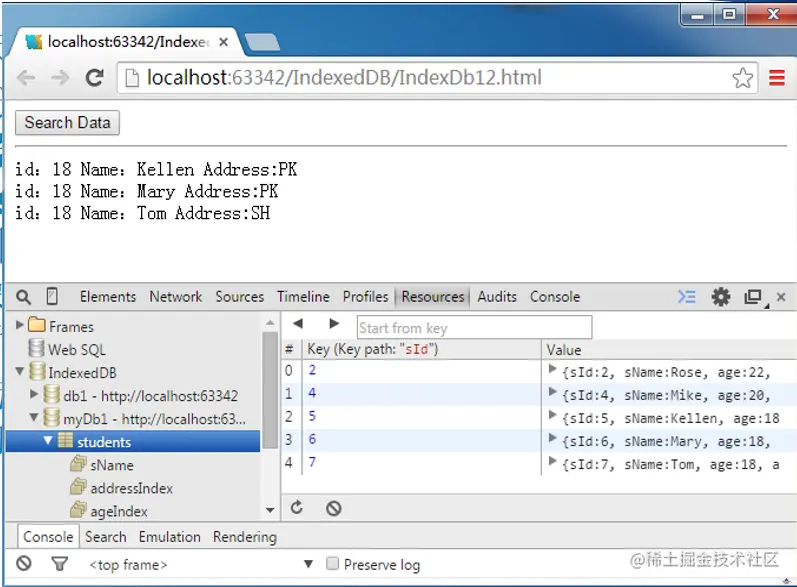Click the IndexedDB database icon
Viewport: 797px width, 587px height.
coord(37,371)
